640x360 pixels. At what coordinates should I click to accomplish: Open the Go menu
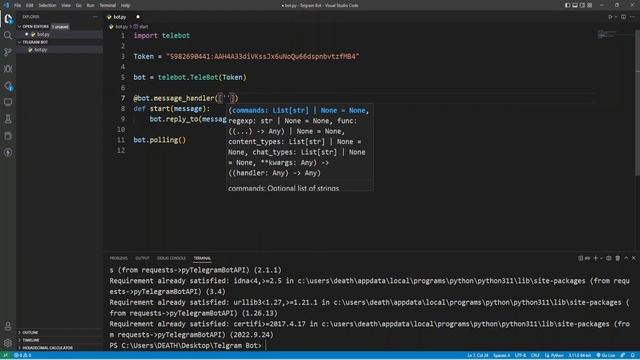point(78,5)
